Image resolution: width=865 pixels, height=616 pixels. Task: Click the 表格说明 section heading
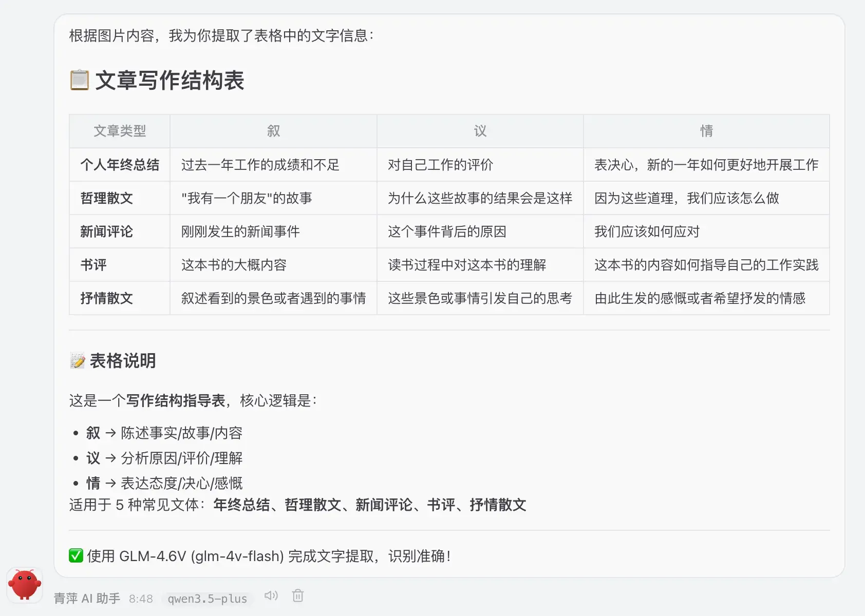[123, 361]
